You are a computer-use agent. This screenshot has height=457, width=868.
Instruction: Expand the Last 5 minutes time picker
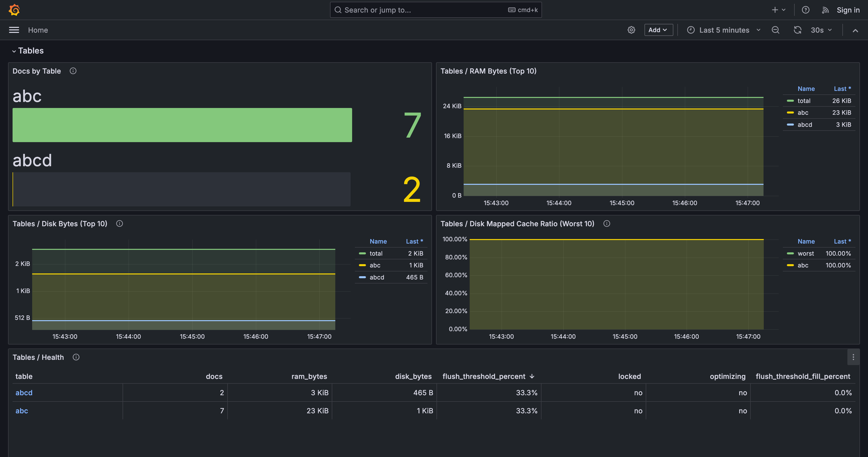[724, 30]
